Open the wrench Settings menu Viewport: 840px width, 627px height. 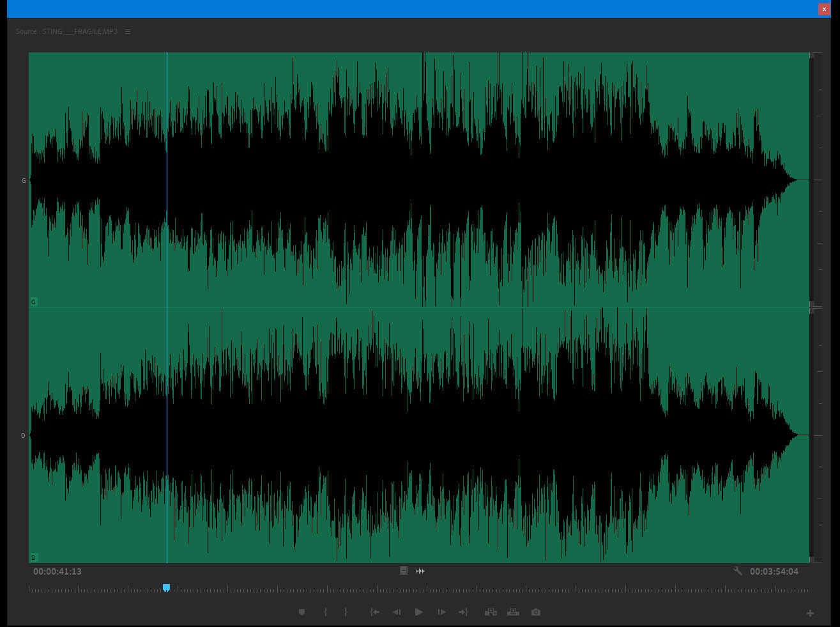[x=738, y=571]
